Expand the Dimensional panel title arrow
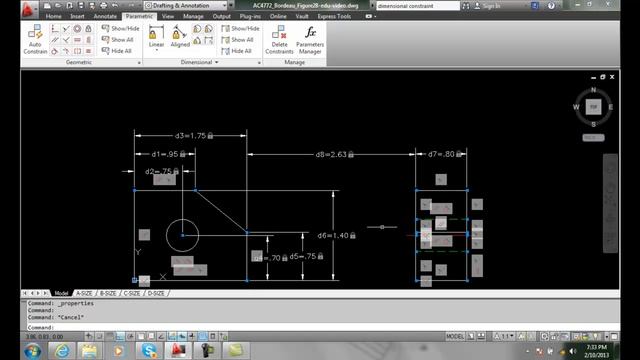The image size is (640, 360). [216, 62]
